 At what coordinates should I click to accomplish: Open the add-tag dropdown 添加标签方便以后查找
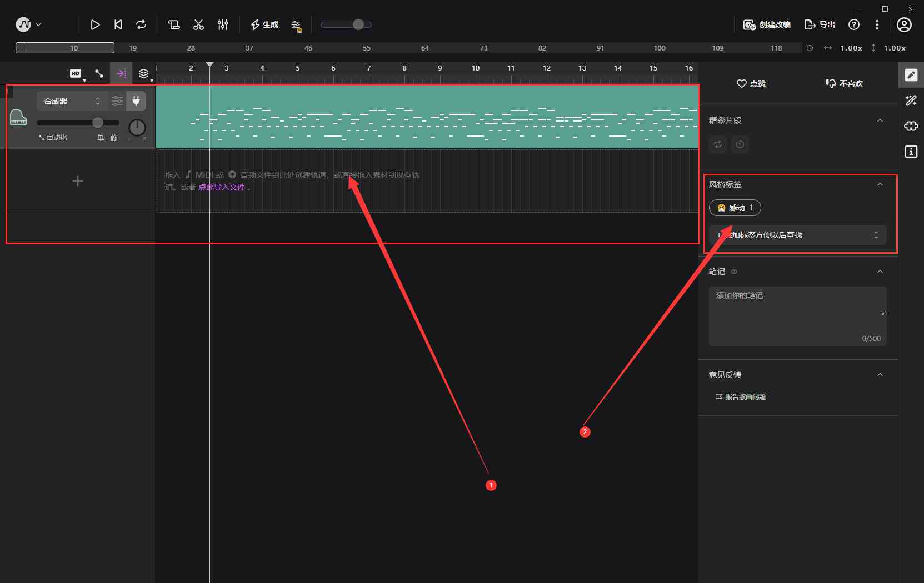[x=797, y=235]
